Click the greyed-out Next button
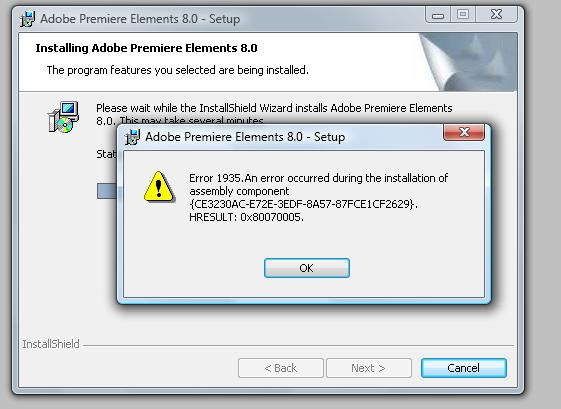This screenshot has height=409, width=561. (369, 368)
